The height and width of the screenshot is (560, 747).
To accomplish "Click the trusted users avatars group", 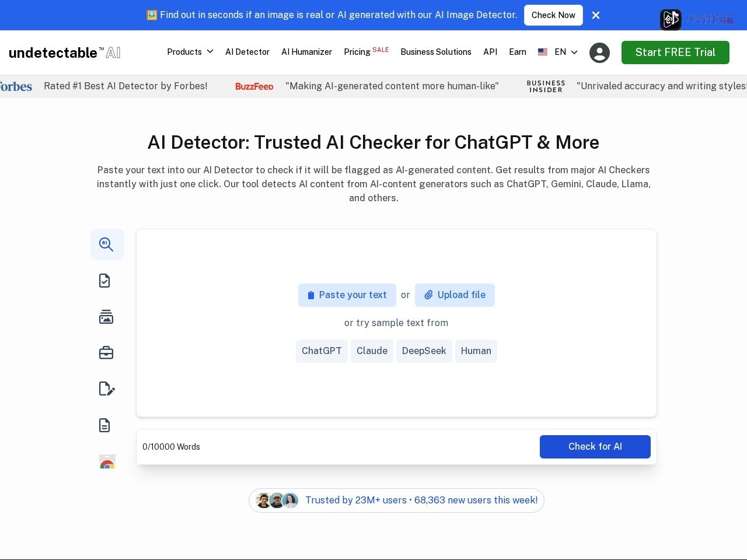I will click(x=277, y=501).
